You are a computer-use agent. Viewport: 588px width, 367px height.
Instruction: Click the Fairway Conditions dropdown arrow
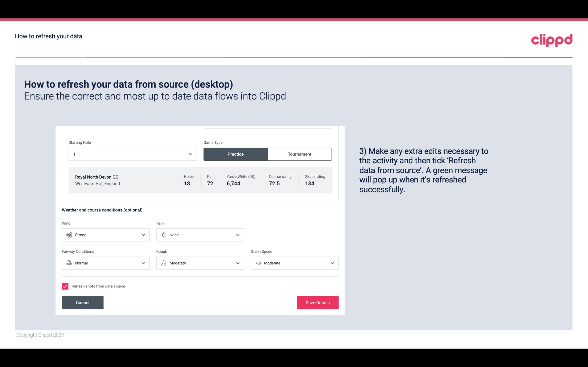[144, 263]
